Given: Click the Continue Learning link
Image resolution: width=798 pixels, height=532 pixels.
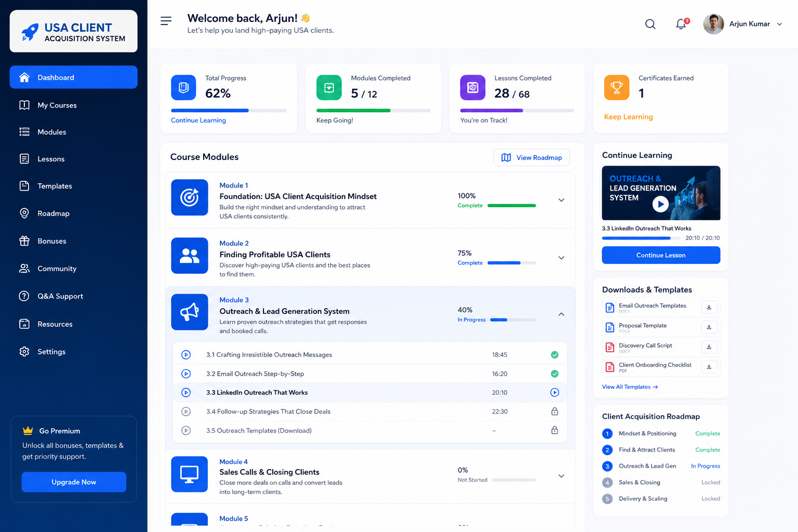Looking at the screenshot, I should pos(198,120).
